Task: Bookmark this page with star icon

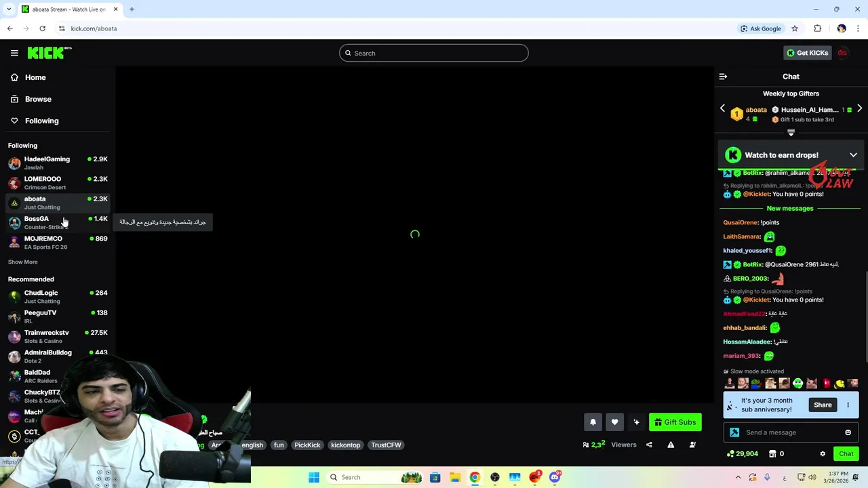Action: (795, 28)
